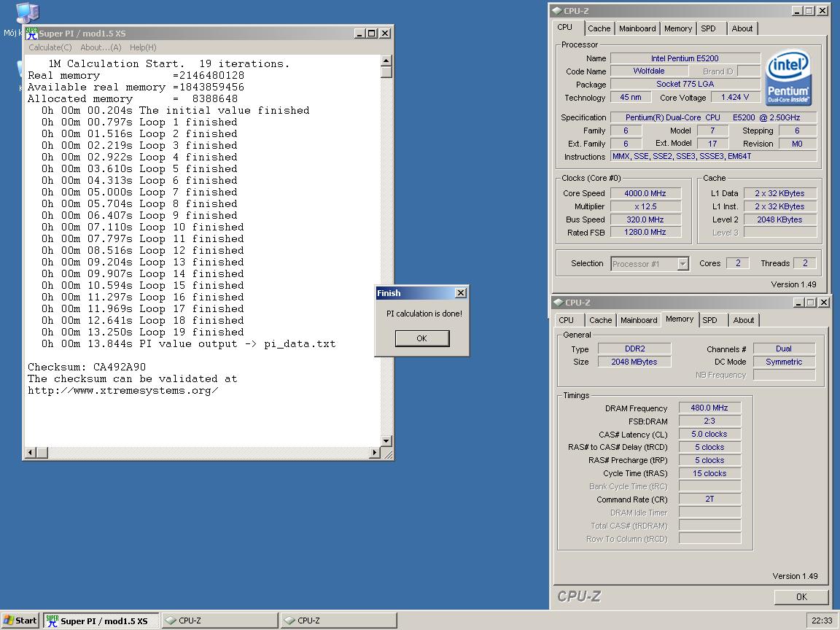Viewport: 840px width, 630px height.
Task: Activate Super PI / mod1.5 XS taskbar button
Action: [x=101, y=621]
